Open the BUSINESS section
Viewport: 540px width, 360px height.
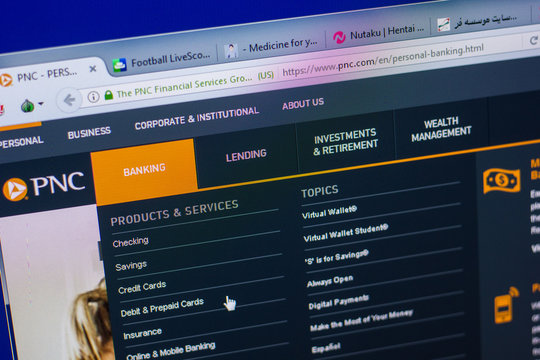pyautogui.click(x=89, y=133)
